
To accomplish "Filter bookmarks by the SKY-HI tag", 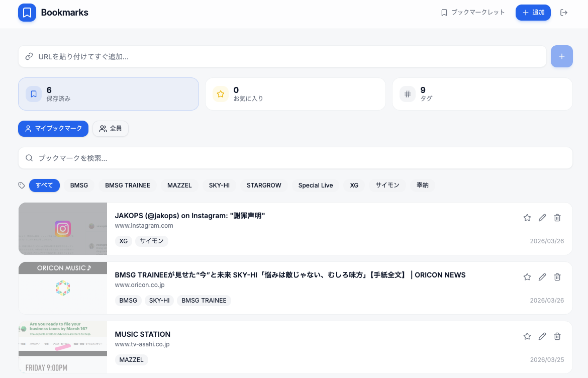I will pos(219,185).
